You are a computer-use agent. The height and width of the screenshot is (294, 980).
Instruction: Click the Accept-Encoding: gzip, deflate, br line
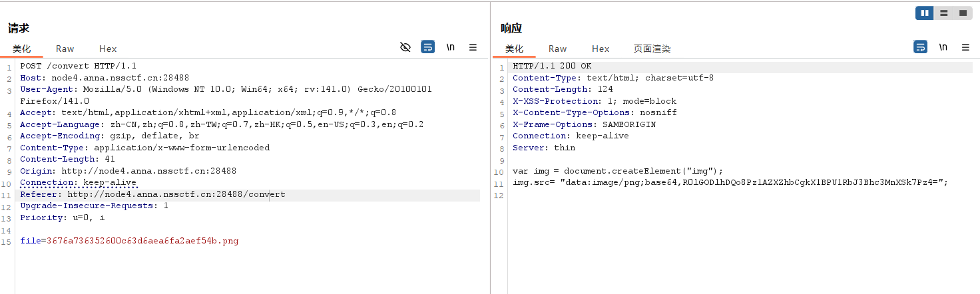pos(110,136)
